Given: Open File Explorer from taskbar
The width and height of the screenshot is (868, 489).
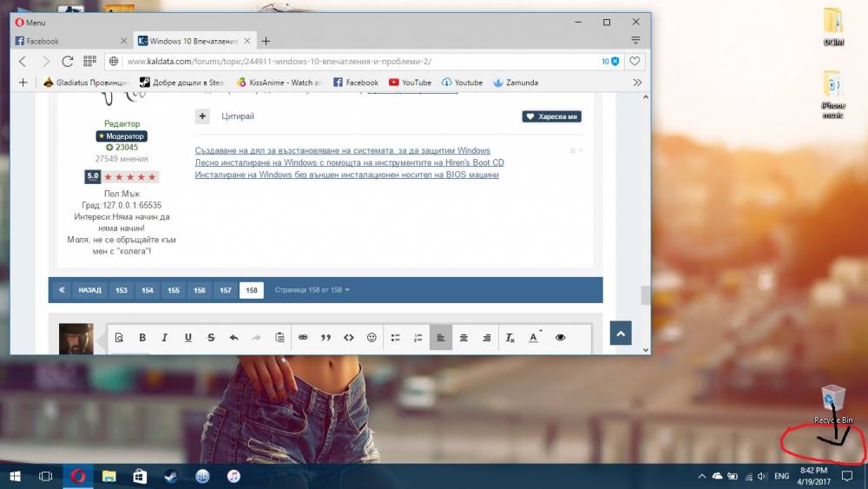Looking at the screenshot, I should click(108, 476).
